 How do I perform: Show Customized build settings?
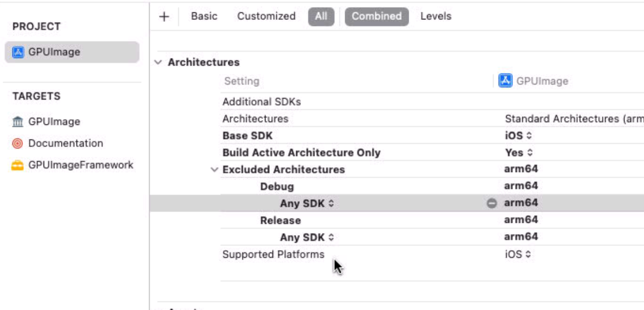tap(266, 16)
